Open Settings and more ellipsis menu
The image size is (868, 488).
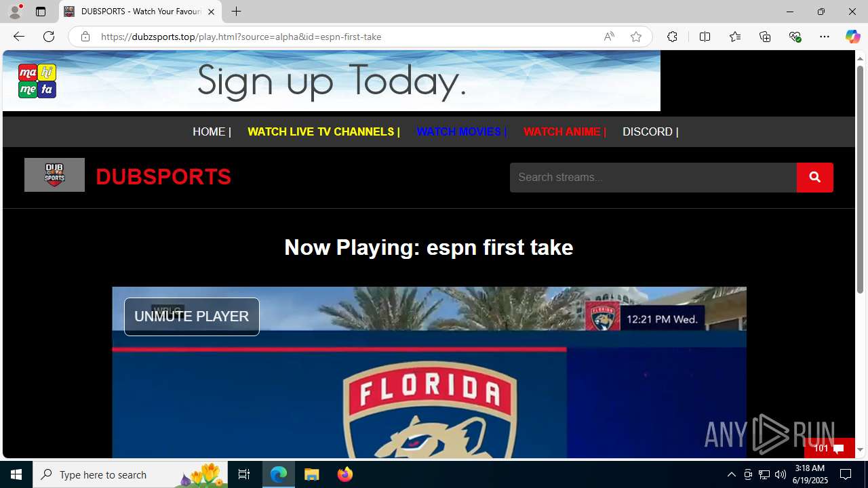pyautogui.click(x=824, y=37)
